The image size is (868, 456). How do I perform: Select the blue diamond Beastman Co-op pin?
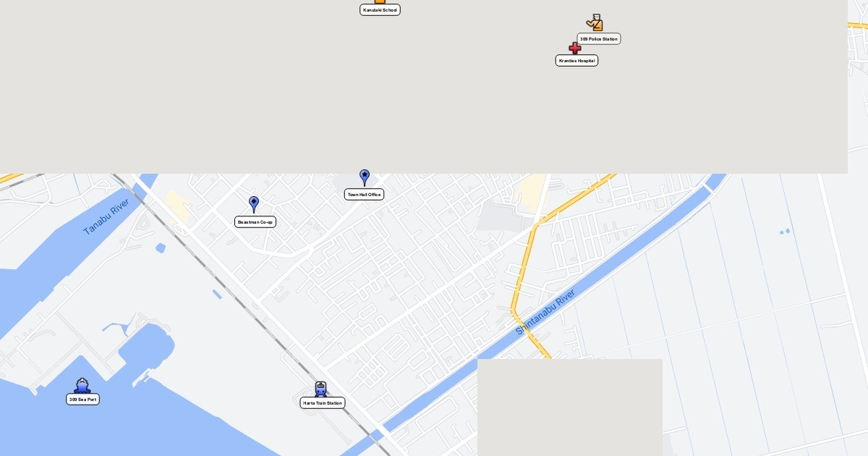(254, 205)
